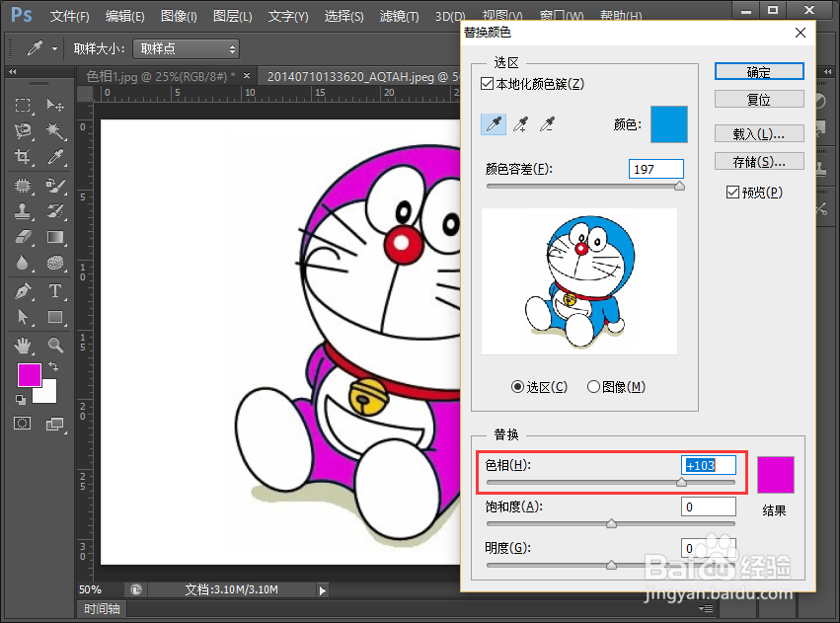Swap foreground and background colors
The height and width of the screenshot is (623, 840).
(53, 366)
